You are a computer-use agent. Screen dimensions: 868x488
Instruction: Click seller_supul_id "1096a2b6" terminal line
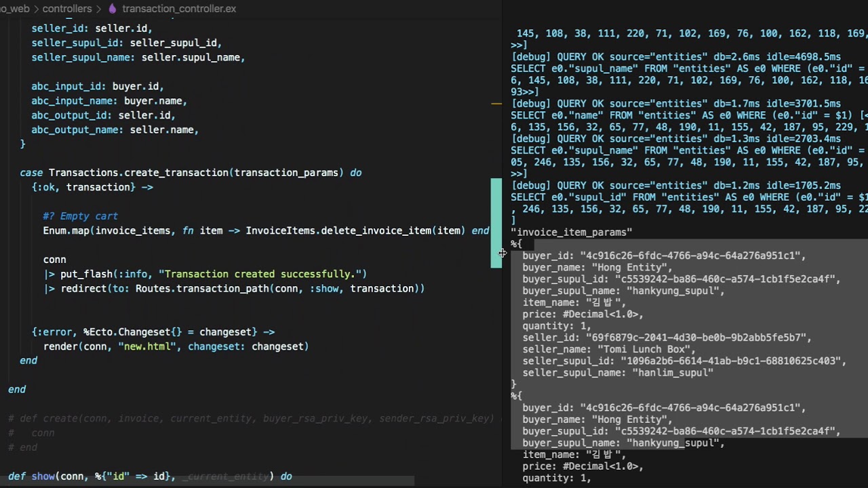click(684, 361)
